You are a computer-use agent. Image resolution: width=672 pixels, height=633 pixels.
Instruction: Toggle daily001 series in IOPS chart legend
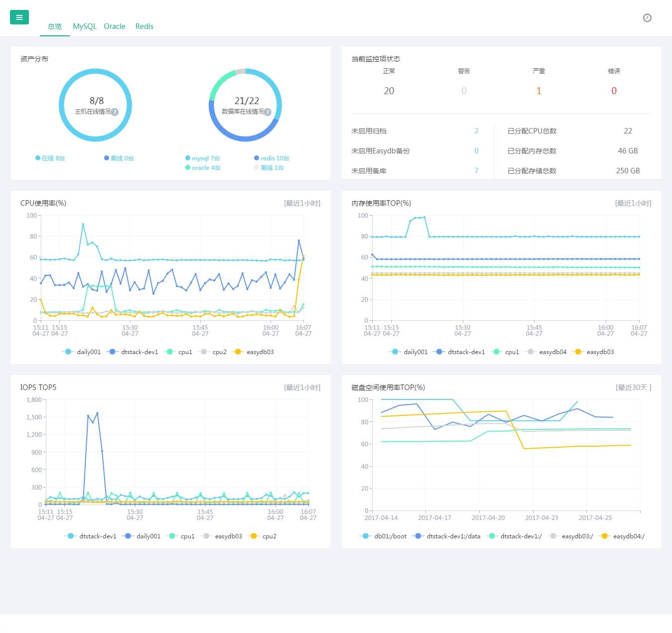coord(141,536)
